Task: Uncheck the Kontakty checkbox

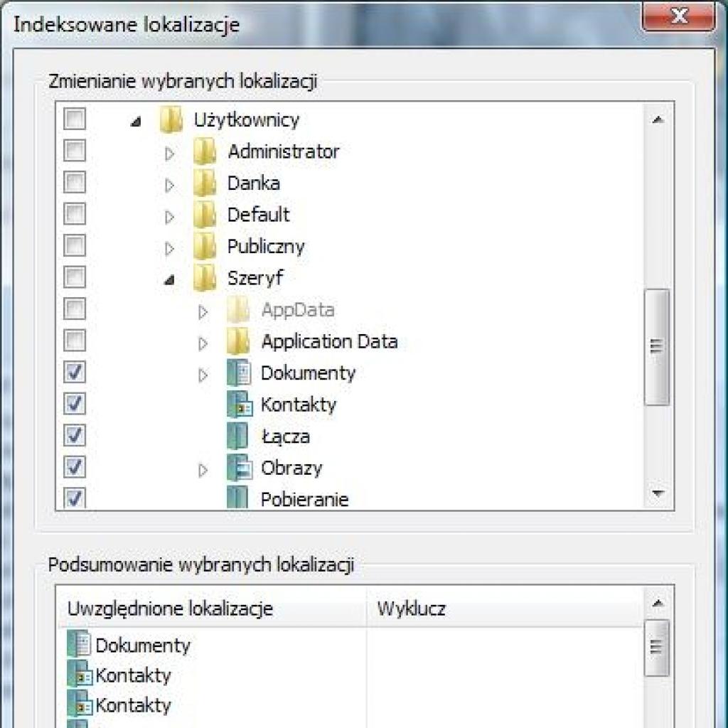Action: click(75, 404)
